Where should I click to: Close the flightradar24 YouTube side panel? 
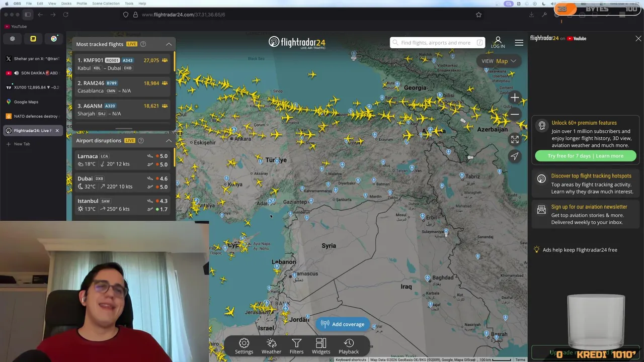(x=638, y=38)
